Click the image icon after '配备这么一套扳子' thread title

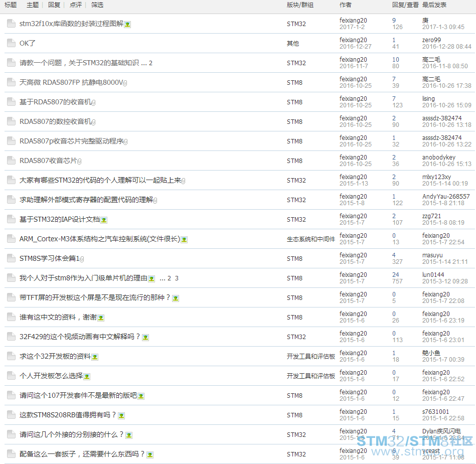[x=150, y=455]
